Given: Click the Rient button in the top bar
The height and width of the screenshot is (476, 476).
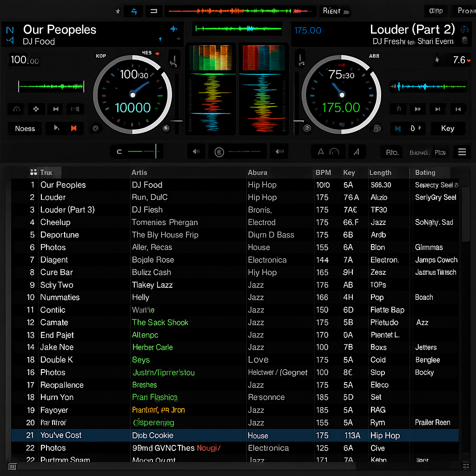Looking at the screenshot, I should [331, 11].
